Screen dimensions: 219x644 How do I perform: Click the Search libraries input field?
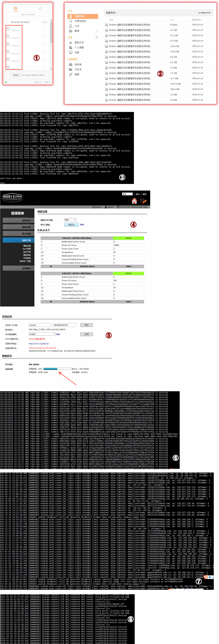(28, 14)
